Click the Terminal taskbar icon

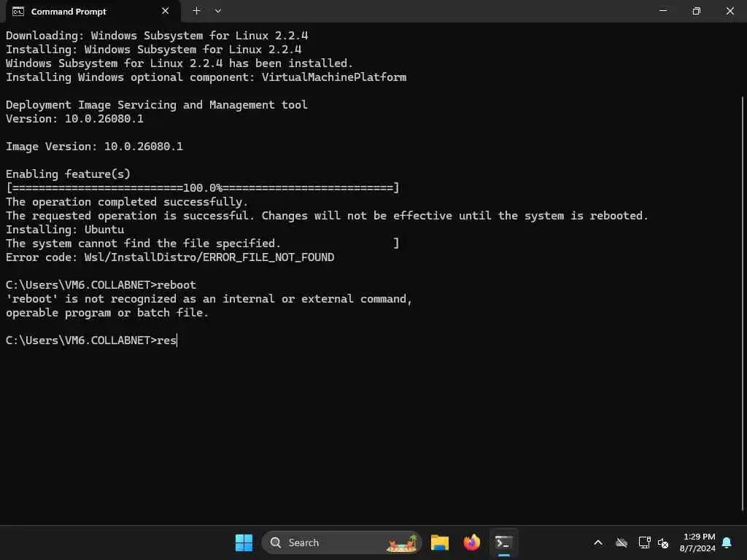(503, 542)
